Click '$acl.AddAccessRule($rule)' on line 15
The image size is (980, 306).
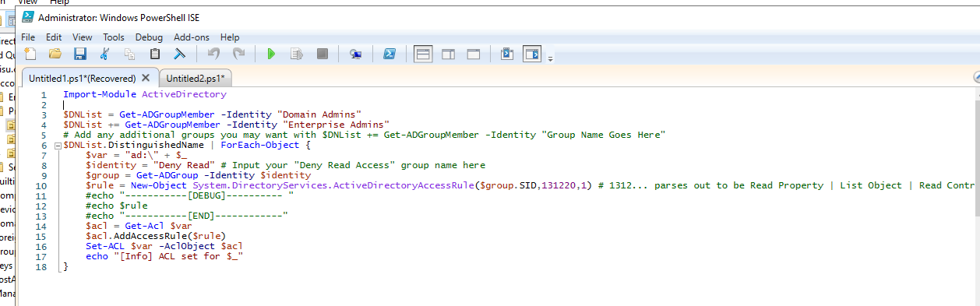pos(156,236)
